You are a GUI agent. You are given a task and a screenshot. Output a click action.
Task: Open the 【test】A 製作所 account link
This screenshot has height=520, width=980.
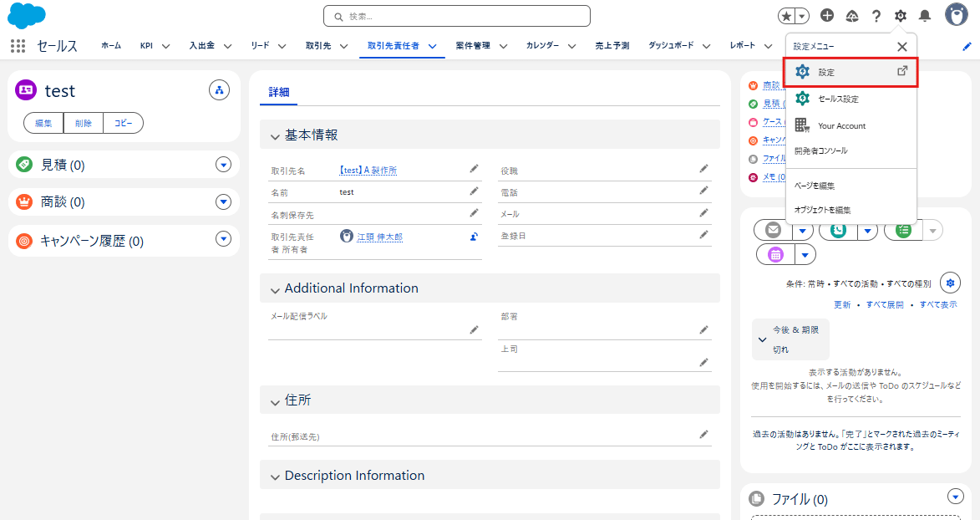click(x=368, y=171)
